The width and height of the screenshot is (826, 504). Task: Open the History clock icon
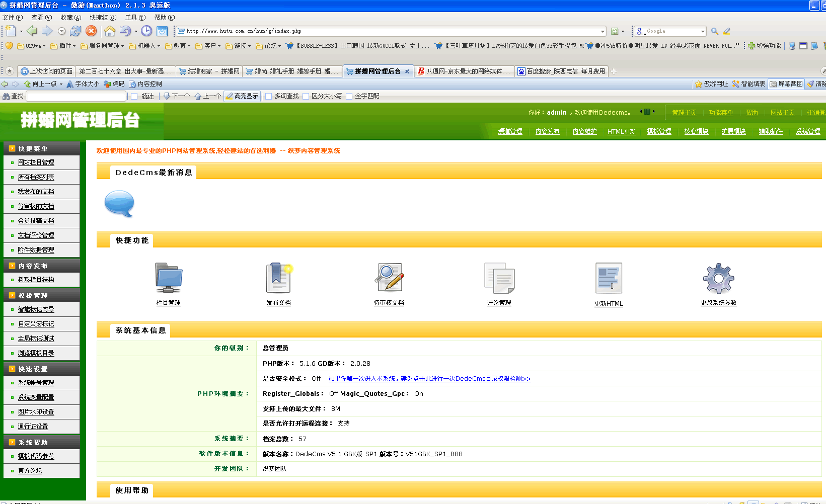tap(146, 31)
